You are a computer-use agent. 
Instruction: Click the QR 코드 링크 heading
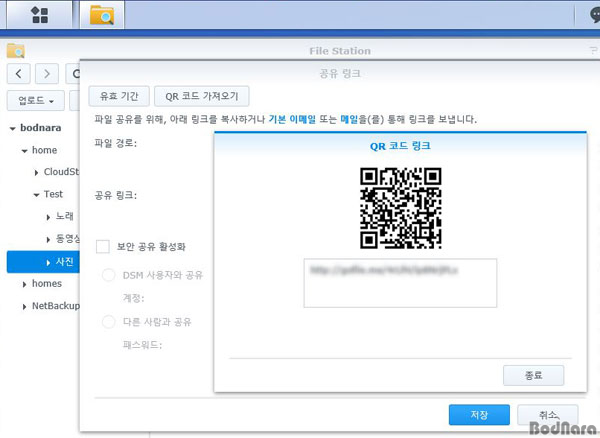tap(400, 146)
